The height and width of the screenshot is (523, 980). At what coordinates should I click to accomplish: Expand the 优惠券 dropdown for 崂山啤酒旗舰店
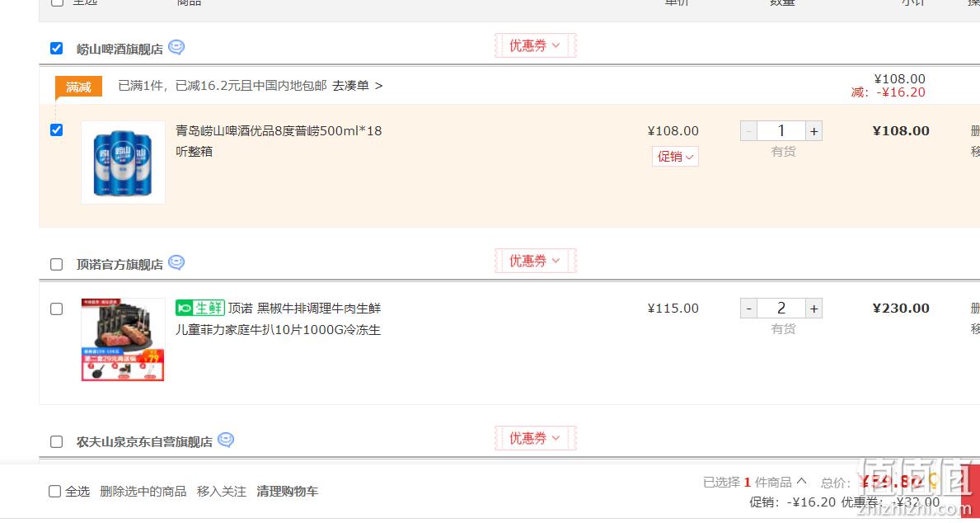[535, 45]
